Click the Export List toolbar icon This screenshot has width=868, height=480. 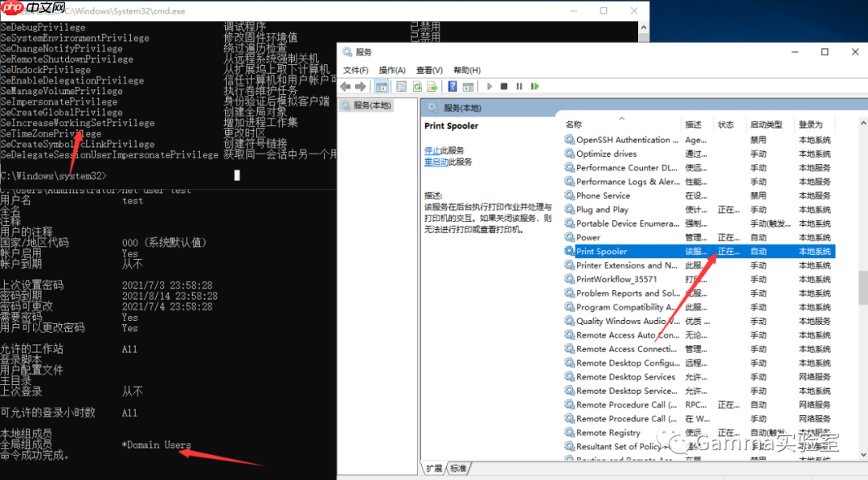tap(432, 86)
